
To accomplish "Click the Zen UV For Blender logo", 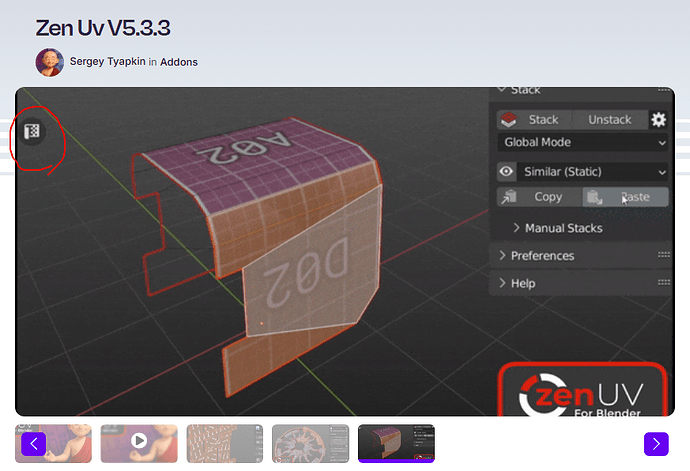I will pyautogui.click(x=582, y=390).
